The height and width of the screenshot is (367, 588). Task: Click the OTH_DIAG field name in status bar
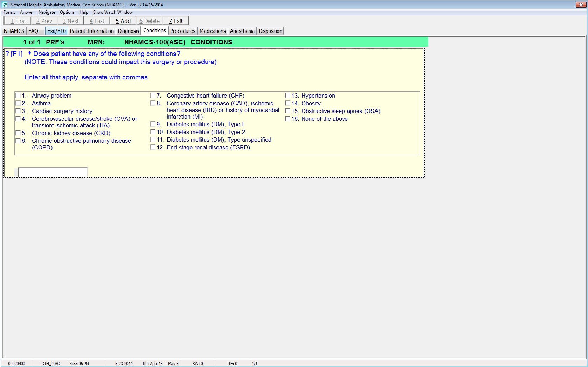click(50, 364)
